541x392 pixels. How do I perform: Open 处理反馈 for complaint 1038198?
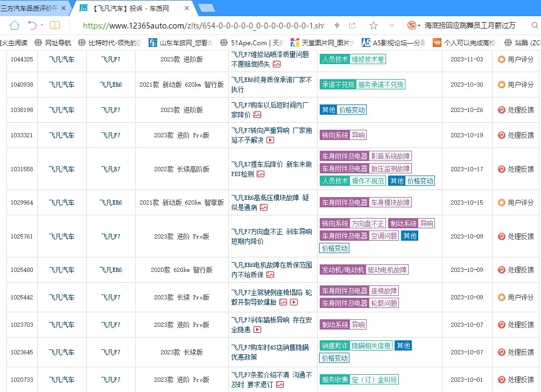[516, 110]
